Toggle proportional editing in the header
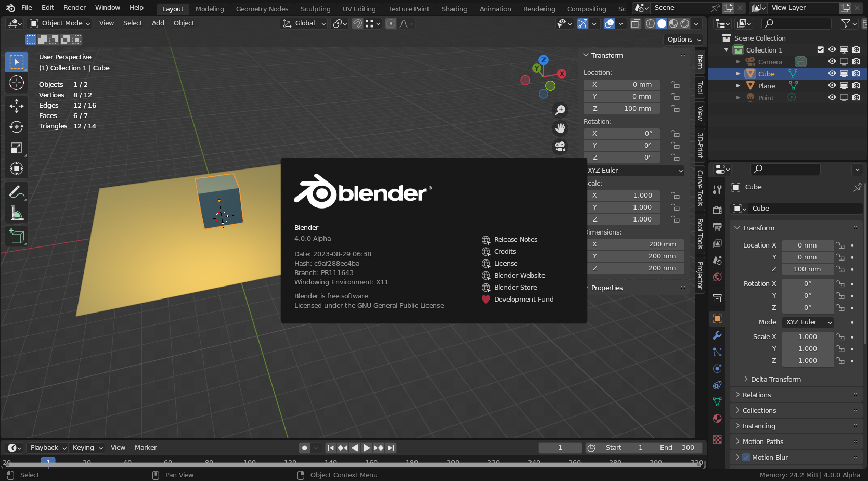The width and height of the screenshot is (868, 481). click(391, 23)
